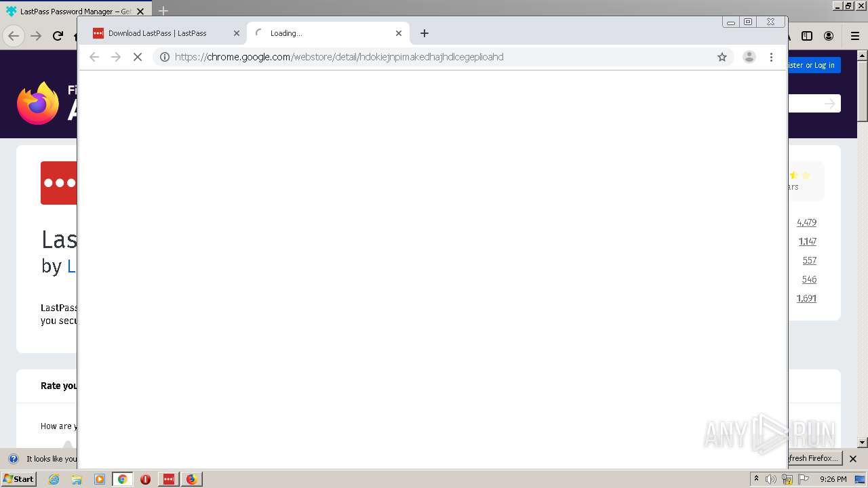
Task: Click the 9:26 PM system clock
Action: [833, 479]
